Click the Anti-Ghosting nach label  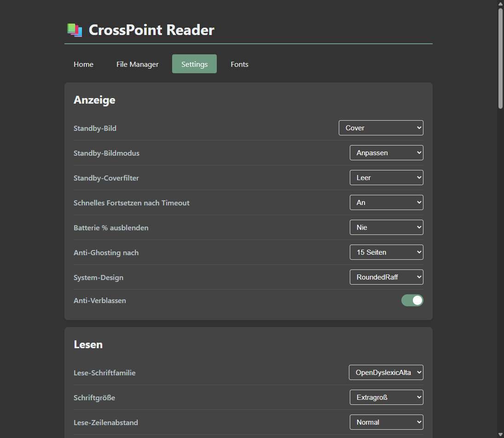click(106, 253)
